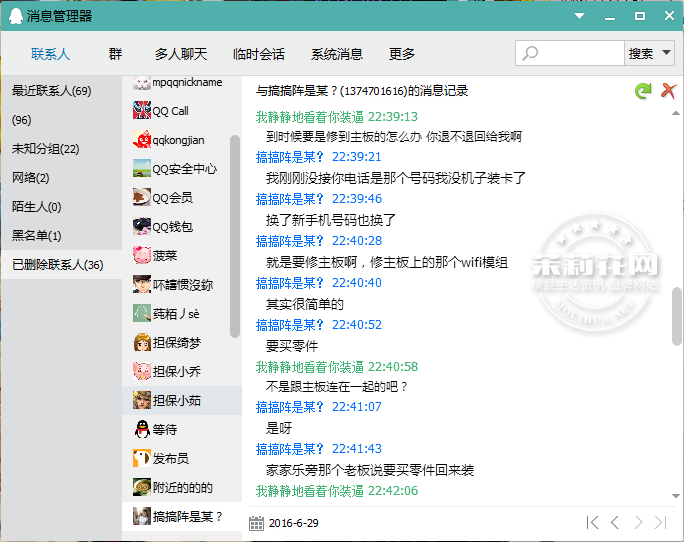684x542 pixels.
Task: Click the 担保绮梦 contact avatar
Action: tap(142, 342)
